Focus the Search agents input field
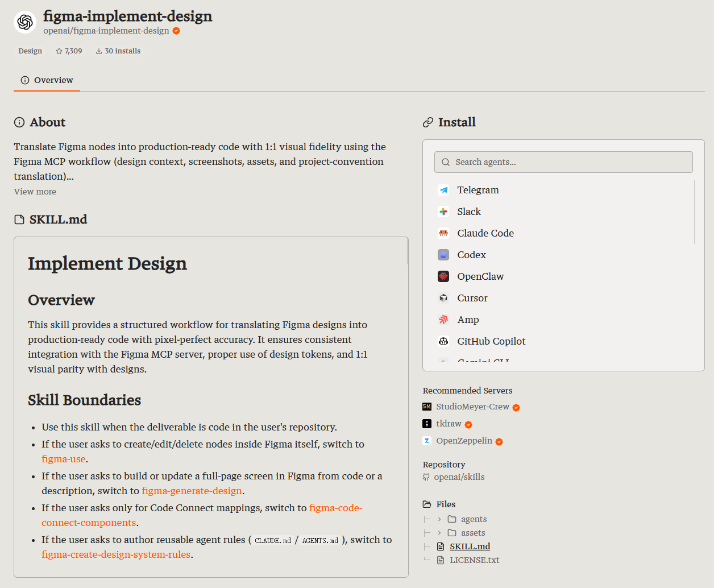714x588 pixels. pyautogui.click(x=564, y=162)
